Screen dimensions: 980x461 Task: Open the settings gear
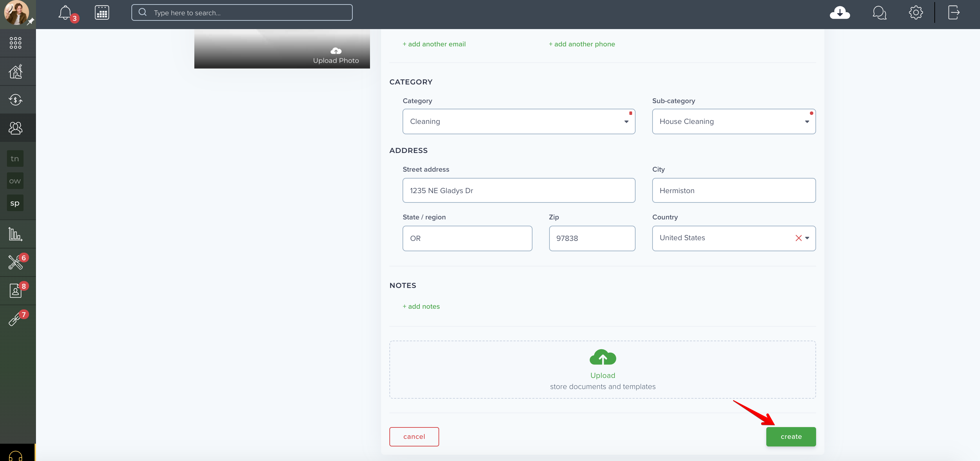[916, 12]
